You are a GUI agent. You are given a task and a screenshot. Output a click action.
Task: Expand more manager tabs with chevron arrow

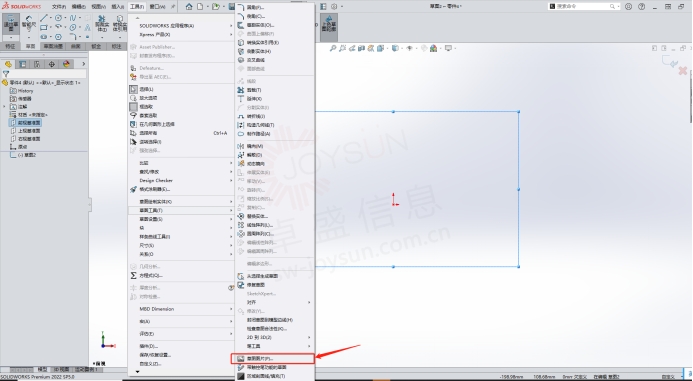tap(83, 64)
